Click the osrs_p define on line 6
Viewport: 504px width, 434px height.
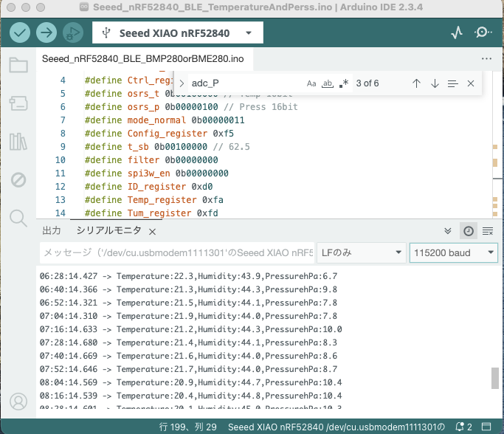coord(191,107)
